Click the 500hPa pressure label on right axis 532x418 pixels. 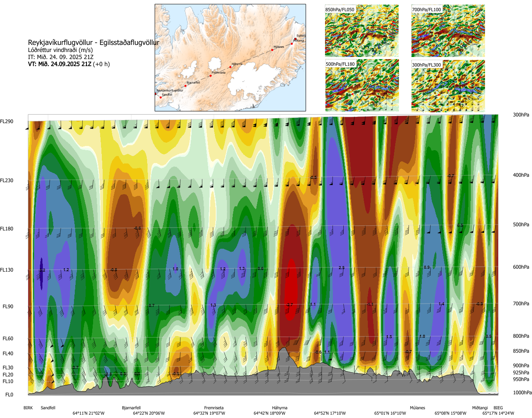pos(521,225)
